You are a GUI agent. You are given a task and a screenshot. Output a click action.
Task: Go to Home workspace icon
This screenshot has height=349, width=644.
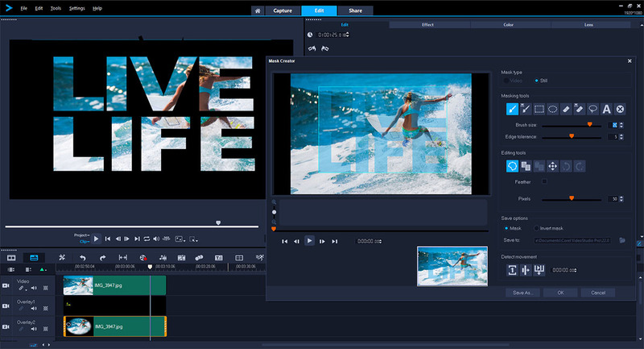pos(258,10)
